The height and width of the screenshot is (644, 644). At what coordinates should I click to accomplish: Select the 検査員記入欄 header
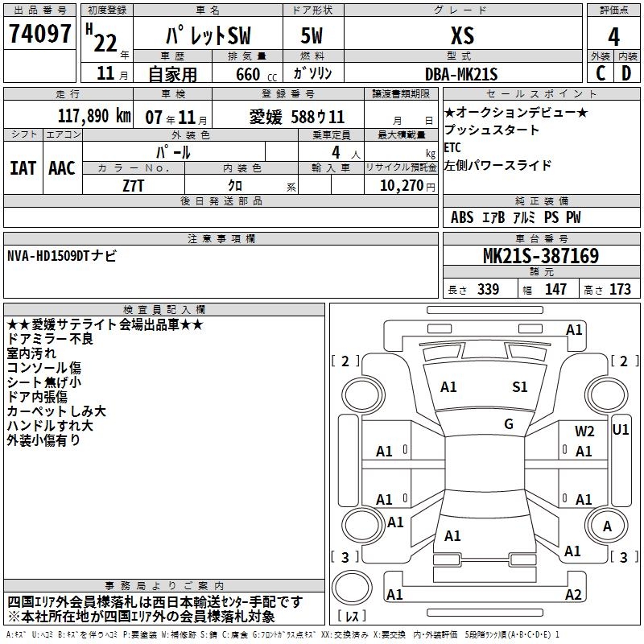(x=164, y=310)
